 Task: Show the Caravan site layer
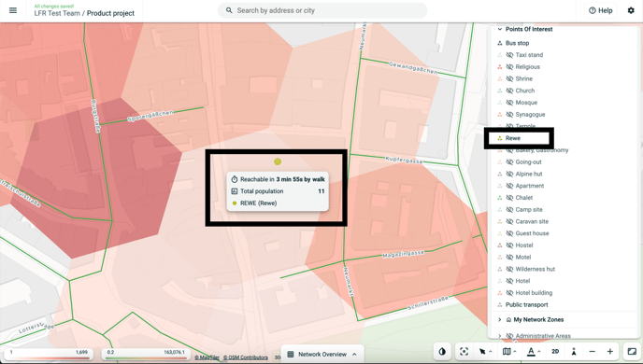point(509,221)
